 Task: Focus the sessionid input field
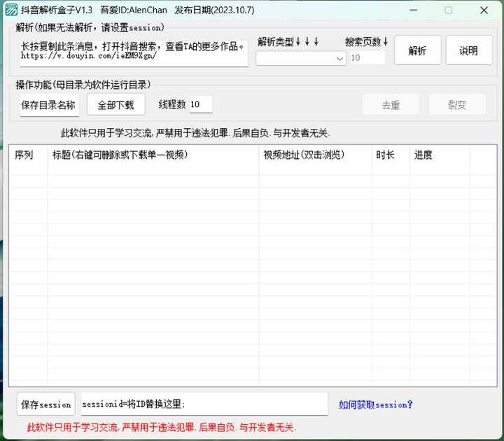coord(204,404)
